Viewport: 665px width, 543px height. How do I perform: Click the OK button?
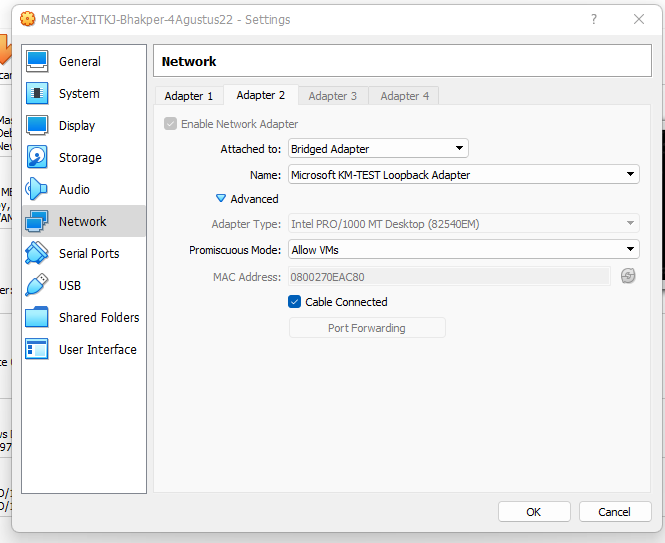[x=534, y=512]
